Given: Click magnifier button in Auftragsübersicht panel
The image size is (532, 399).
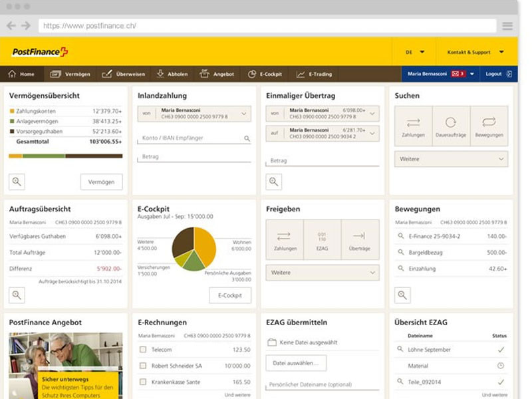Looking at the screenshot, I should 17,295.
